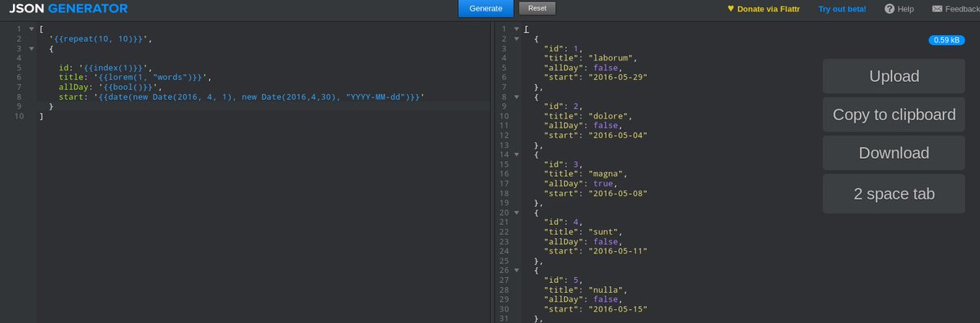Click the "start": "2016-05-08" output line
Viewport: 980px width, 323px height.
[595, 193]
